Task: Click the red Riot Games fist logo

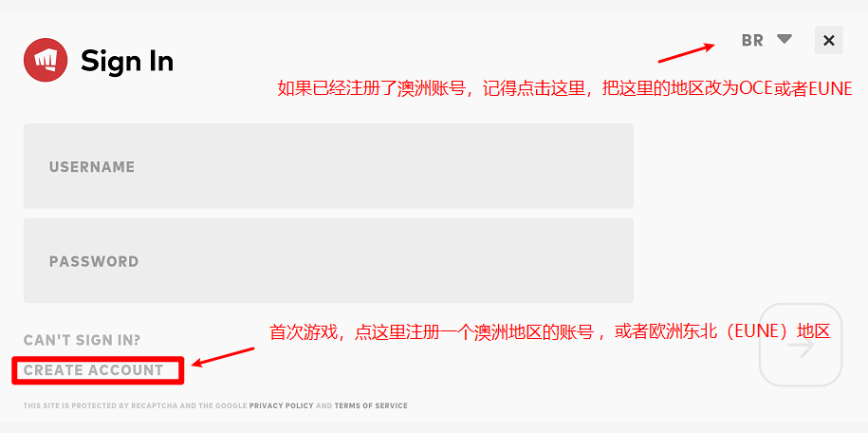Action: coord(46,60)
